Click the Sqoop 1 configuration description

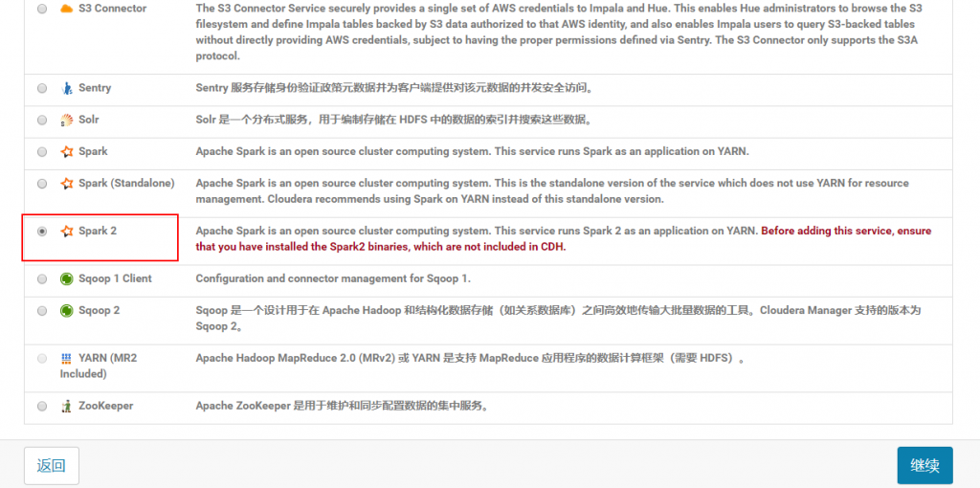pos(333,278)
